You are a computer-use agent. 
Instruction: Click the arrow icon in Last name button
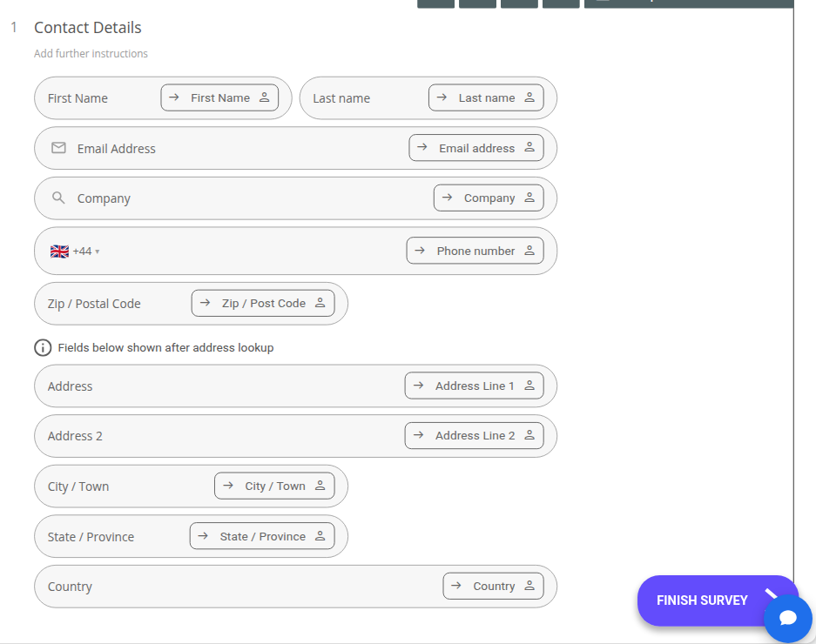click(442, 97)
